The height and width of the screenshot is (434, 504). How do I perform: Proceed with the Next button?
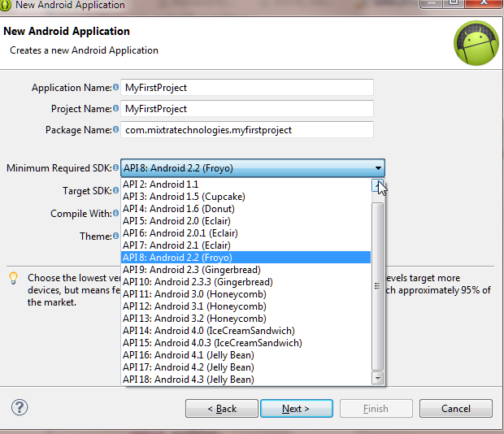pos(297,409)
